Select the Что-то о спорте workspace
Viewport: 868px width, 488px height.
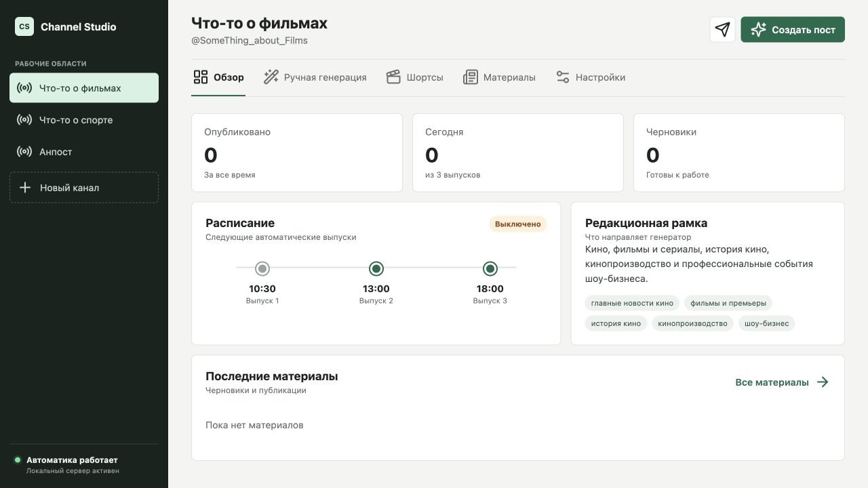coord(84,120)
